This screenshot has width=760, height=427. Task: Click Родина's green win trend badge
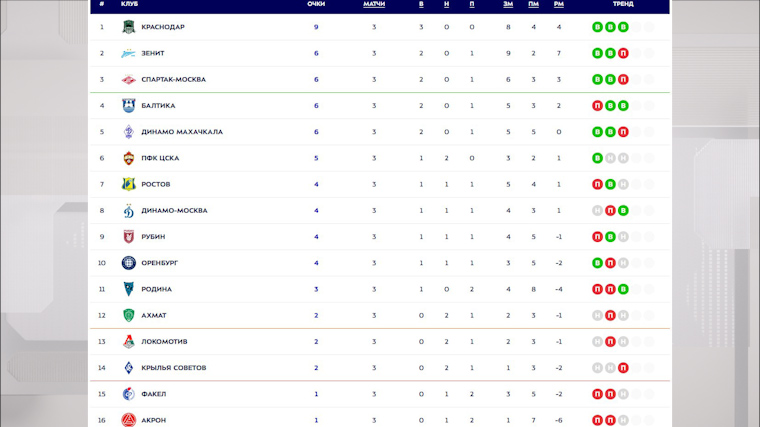click(x=623, y=289)
